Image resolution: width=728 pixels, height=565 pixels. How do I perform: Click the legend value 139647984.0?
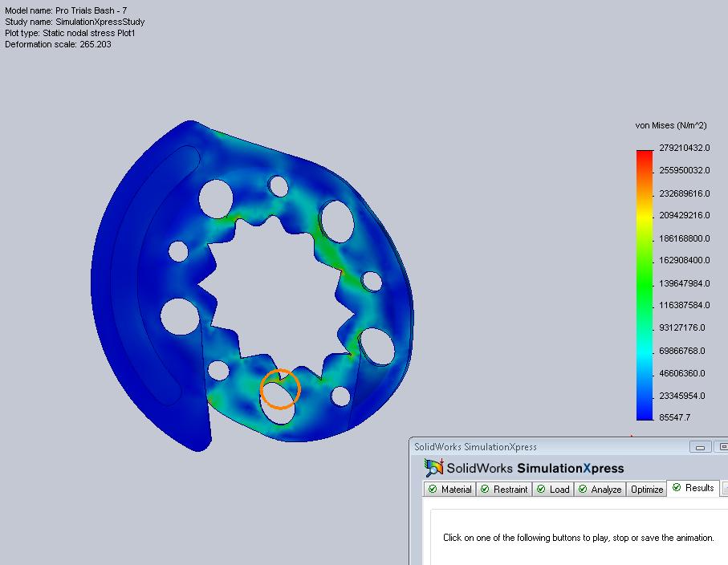685,283
